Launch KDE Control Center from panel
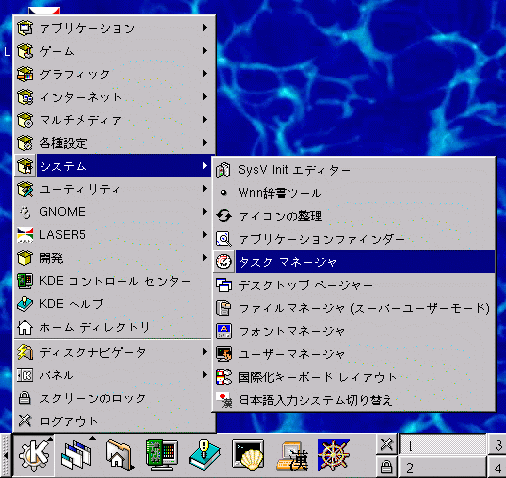Image resolution: width=506 pixels, height=478 pixels. click(162, 455)
